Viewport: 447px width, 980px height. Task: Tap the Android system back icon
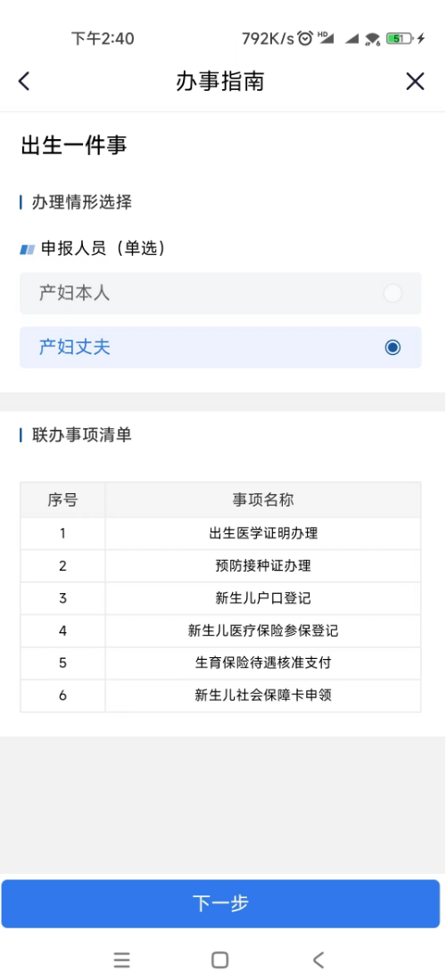pyautogui.click(x=319, y=959)
